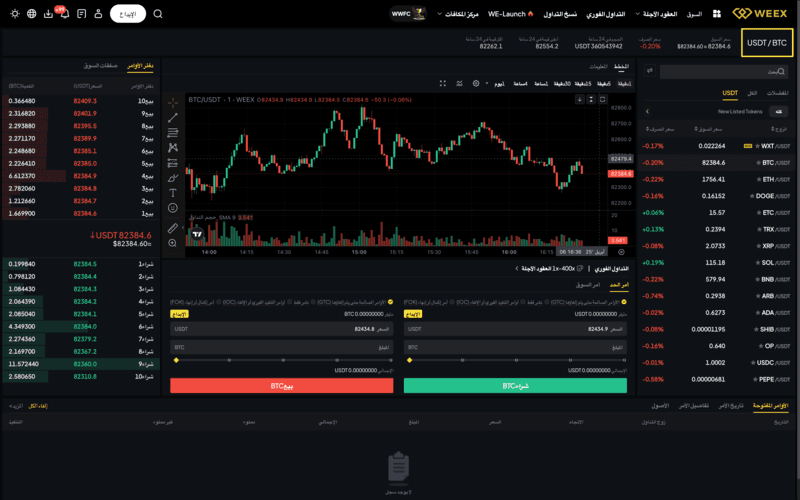Select the brush drawing tool on chart
The image size is (800, 500).
[173, 178]
